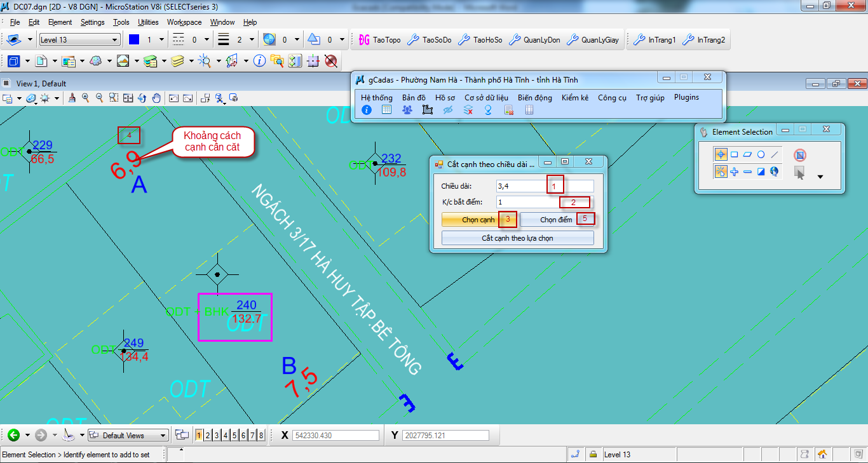Image resolution: width=868 pixels, height=463 pixels.
Task: Toggle view number 3 button
Action: point(217,435)
